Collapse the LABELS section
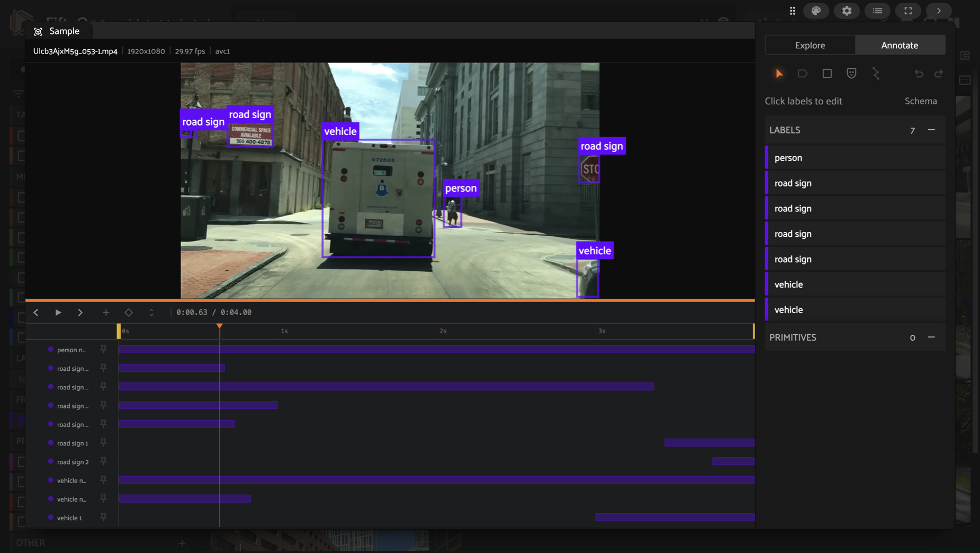Screen dimensions: 980x553 pos(931,130)
